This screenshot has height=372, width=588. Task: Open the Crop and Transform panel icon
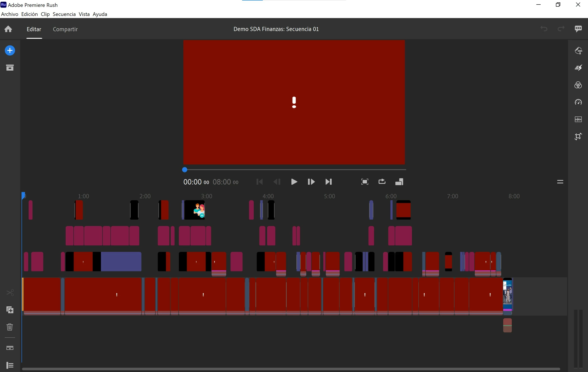click(x=578, y=136)
